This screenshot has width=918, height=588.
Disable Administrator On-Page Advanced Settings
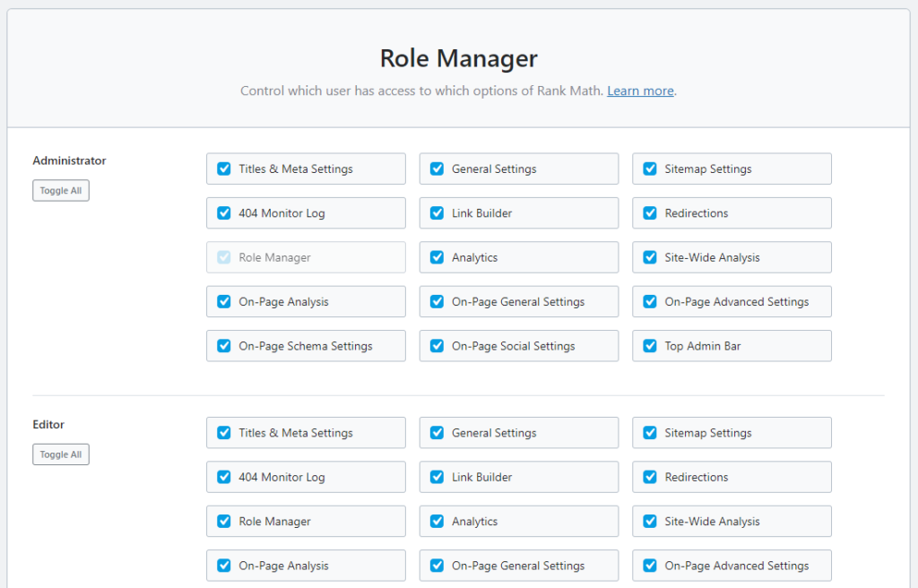point(650,301)
